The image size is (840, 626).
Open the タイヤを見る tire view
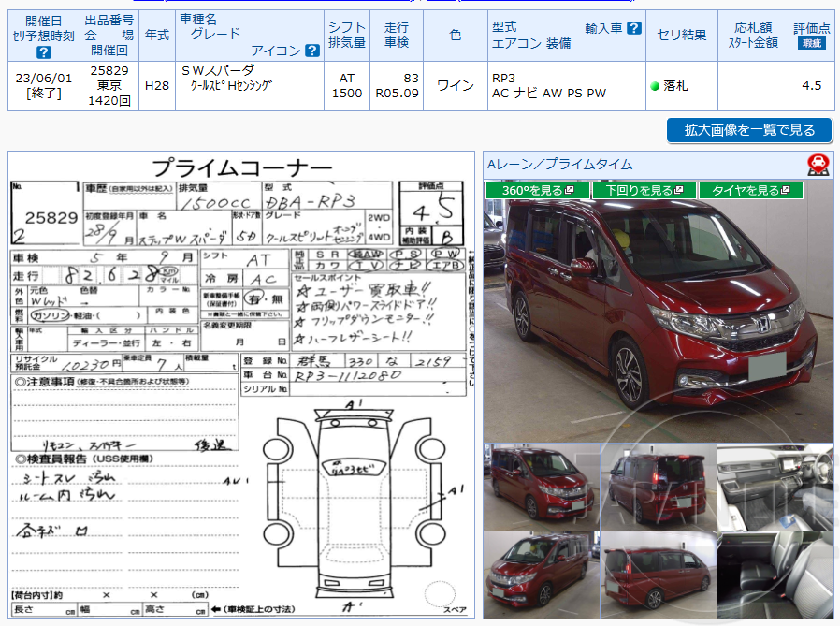(x=753, y=189)
